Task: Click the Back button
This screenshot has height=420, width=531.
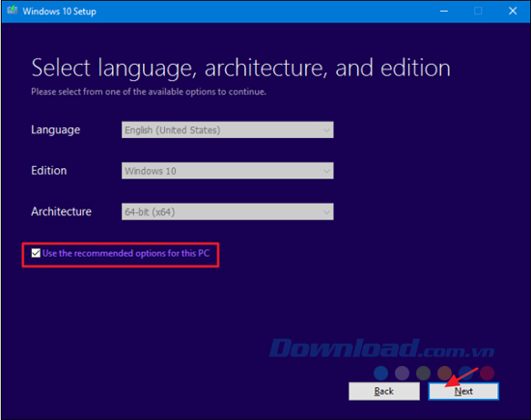Action: [x=384, y=391]
